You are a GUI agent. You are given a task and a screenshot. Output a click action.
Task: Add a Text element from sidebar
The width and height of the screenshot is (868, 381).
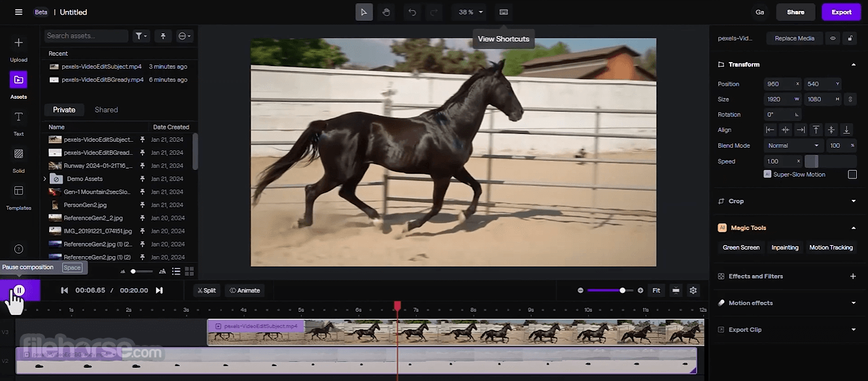click(x=18, y=122)
